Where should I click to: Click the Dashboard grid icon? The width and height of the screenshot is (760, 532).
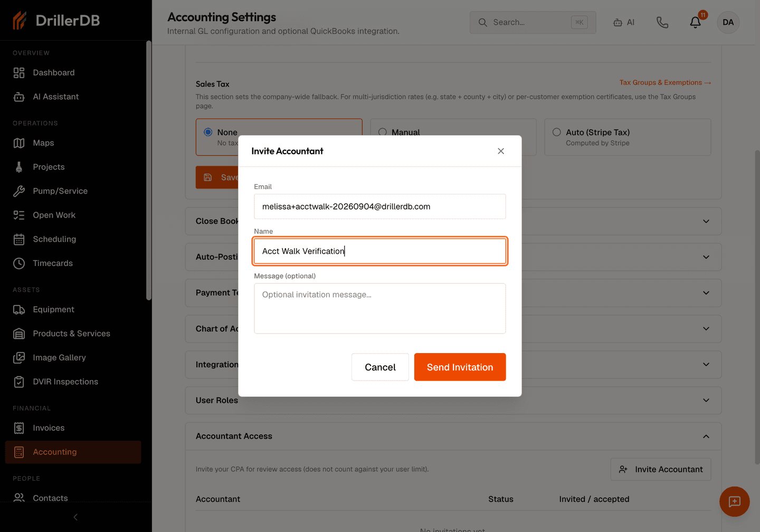19,73
